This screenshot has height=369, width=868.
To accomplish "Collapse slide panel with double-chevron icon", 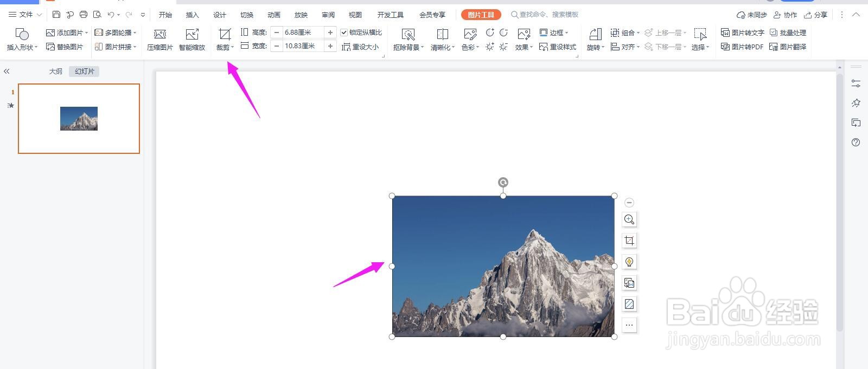I will click(7, 71).
